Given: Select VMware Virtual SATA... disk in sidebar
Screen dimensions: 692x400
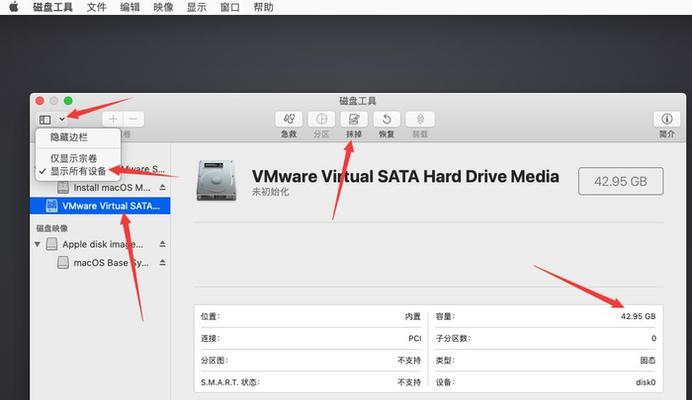Looking at the screenshot, I should 100,206.
